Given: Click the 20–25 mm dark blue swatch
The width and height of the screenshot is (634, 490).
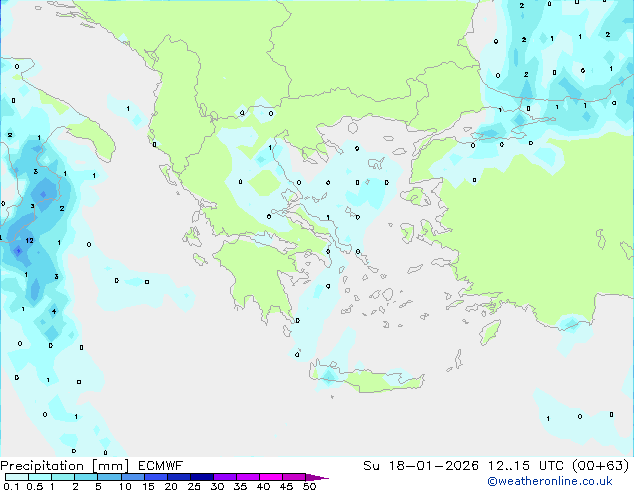Looking at the screenshot, I should (179, 477).
